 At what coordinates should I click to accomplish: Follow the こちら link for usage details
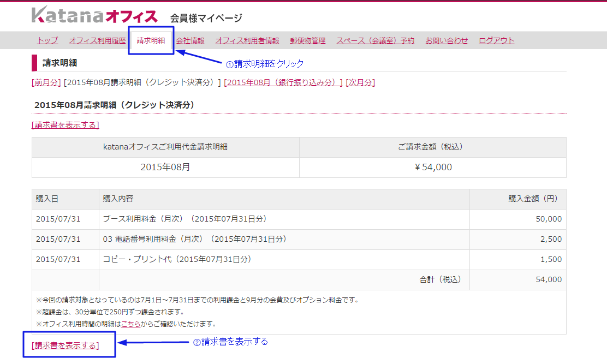(x=130, y=324)
